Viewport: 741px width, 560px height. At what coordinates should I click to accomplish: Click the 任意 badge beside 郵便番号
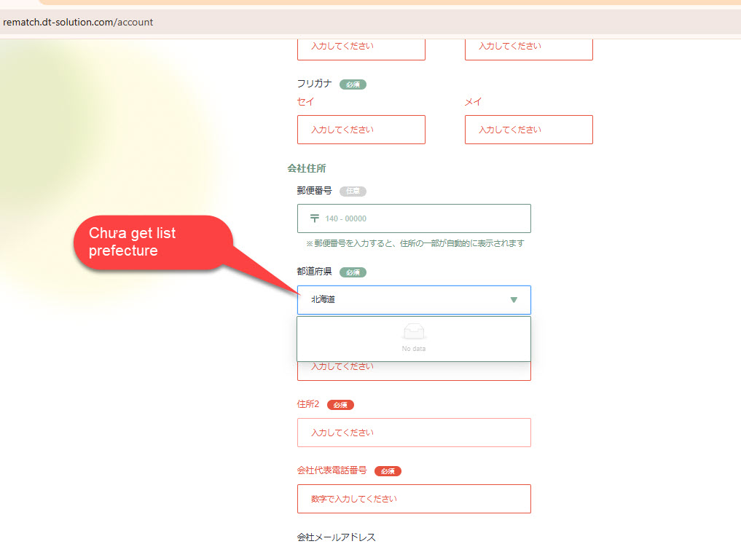click(353, 192)
